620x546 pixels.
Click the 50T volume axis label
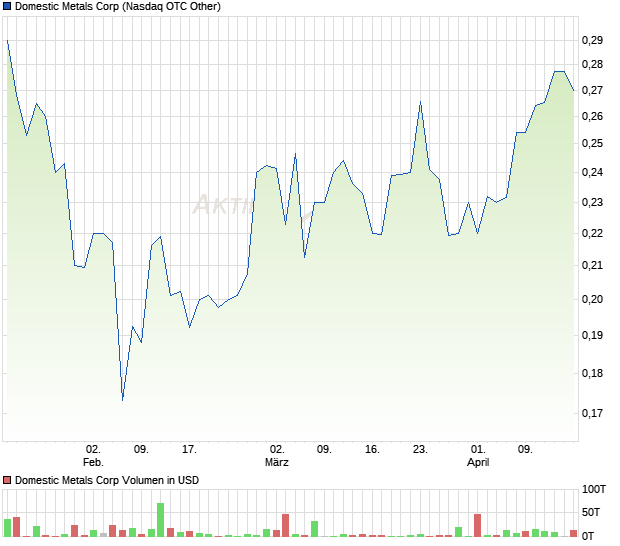(x=591, y=512)
